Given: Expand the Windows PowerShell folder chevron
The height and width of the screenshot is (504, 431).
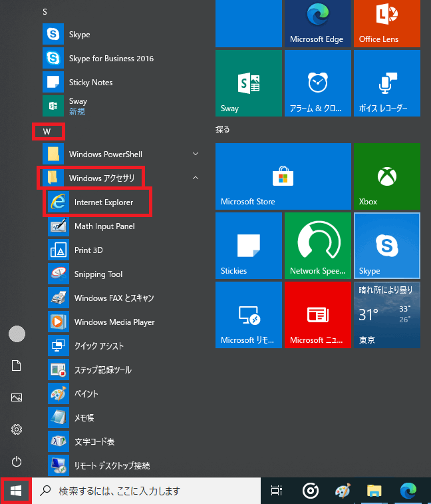Looking at the screenshot, I should [x=196, y=154].
